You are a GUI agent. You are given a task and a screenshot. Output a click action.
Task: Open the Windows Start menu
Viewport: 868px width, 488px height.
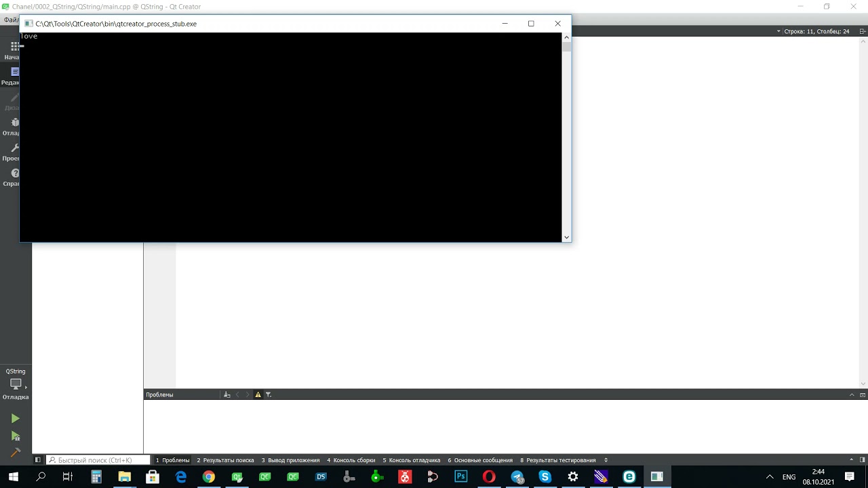coord(14,477)
